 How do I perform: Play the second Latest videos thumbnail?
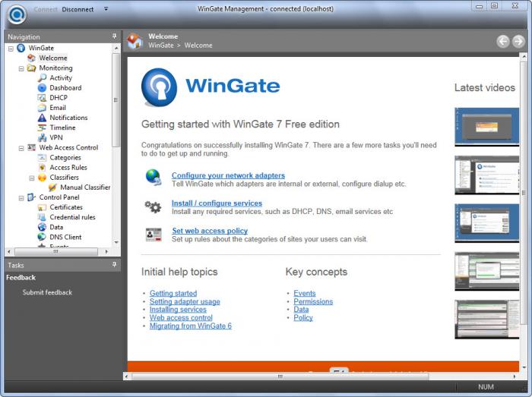487,175
